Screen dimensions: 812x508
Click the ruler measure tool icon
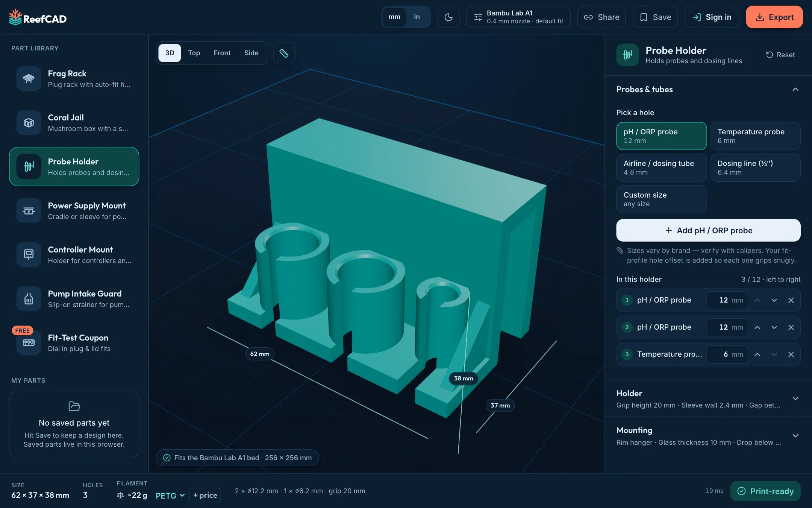tap(284, 53)
